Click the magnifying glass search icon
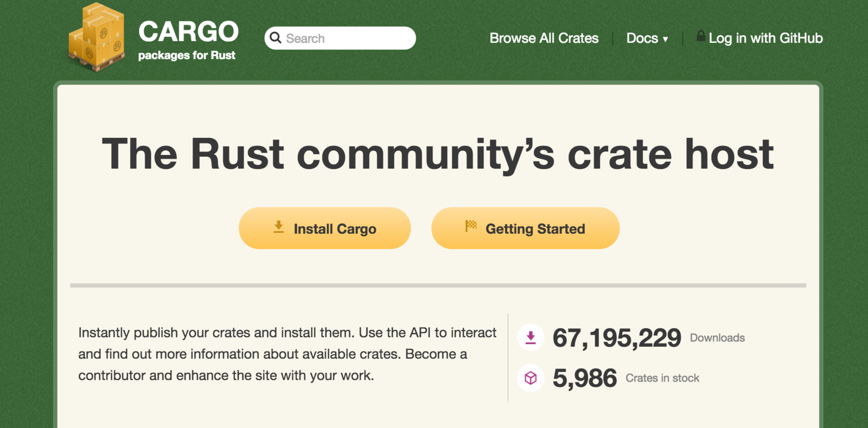The image size is (868, 428). [276, 38]
